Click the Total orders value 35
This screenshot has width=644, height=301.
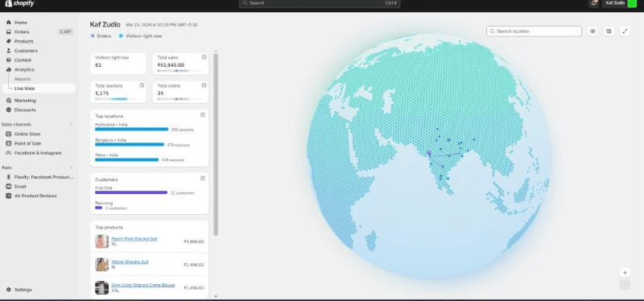click(160, 93)
